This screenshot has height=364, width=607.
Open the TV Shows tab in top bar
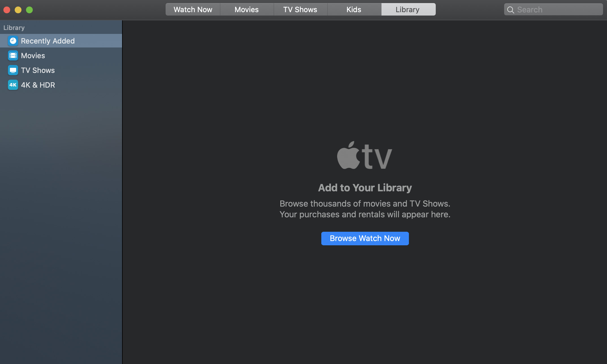coord(300,10)
